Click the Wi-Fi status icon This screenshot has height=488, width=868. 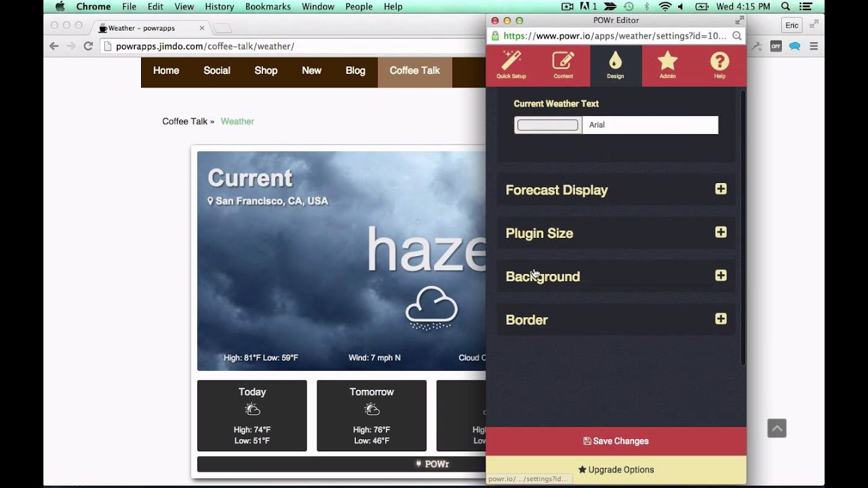665,7
